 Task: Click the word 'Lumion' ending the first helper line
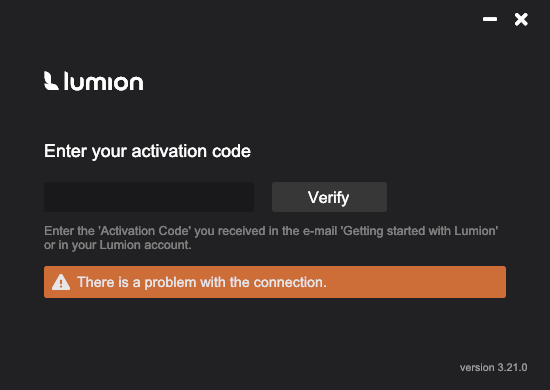click(x=475, y=231)
